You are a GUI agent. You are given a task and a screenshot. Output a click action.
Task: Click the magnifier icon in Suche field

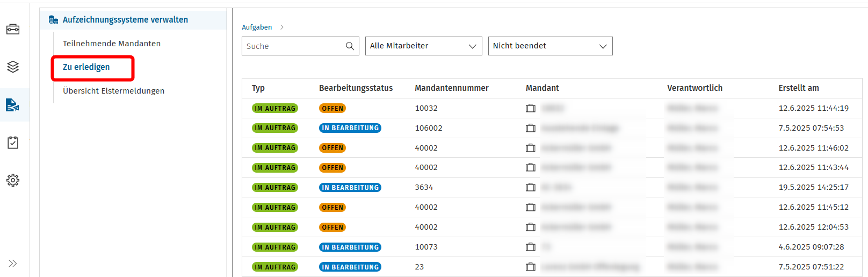pyautogui.click(x=350, y=46)
